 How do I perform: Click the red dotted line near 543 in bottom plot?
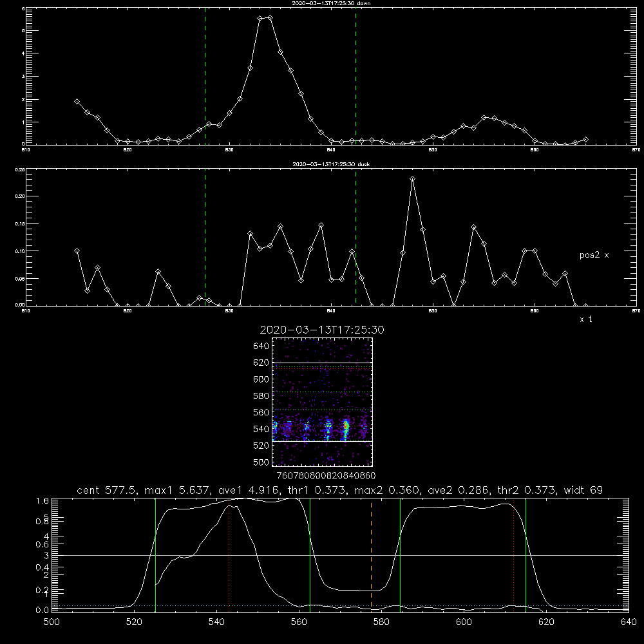[229, 555]
